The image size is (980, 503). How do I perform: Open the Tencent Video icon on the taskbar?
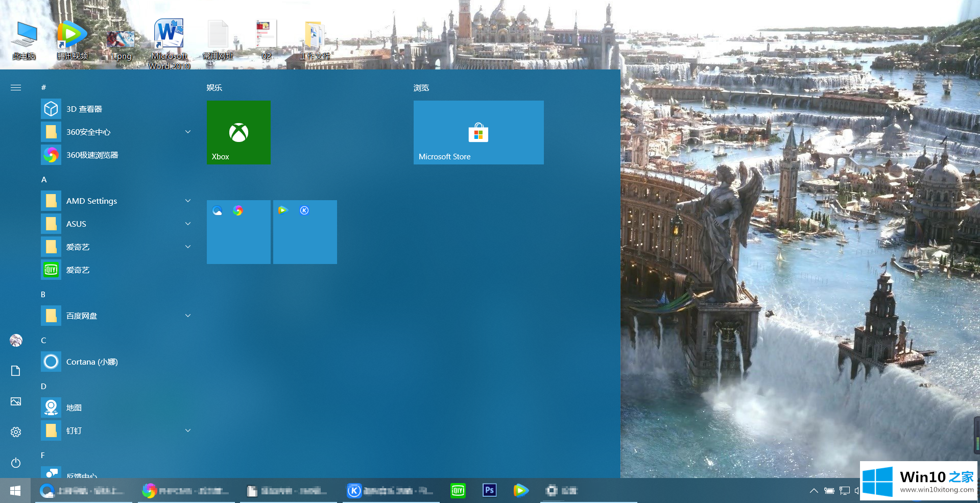point(520,491)
